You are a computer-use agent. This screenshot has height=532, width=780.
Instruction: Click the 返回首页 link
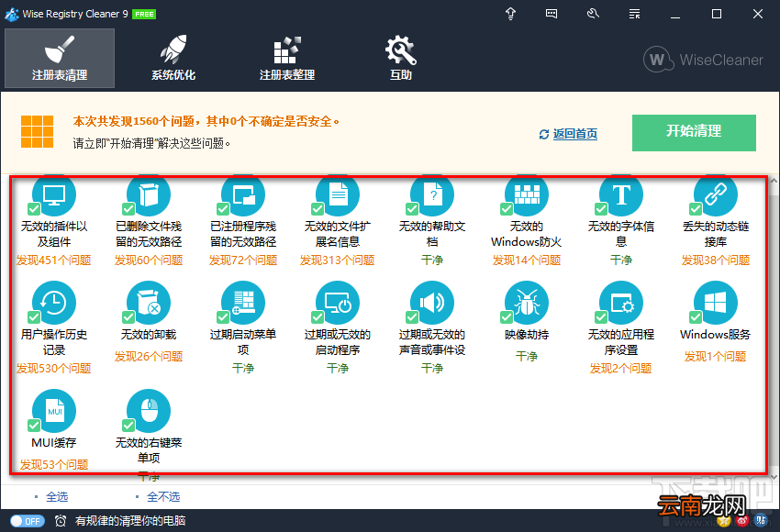[575, 134]
